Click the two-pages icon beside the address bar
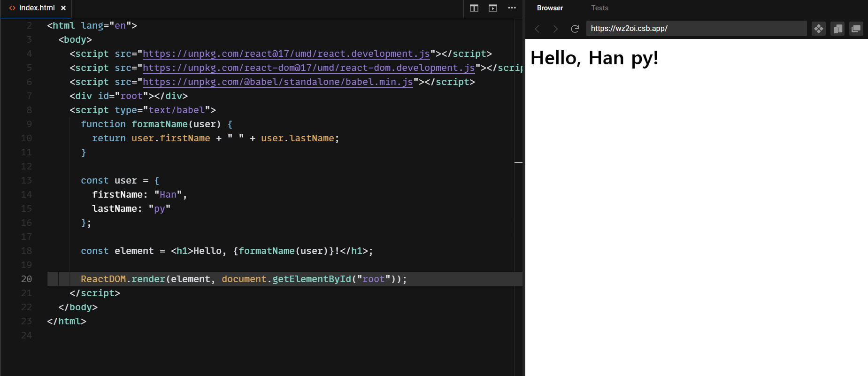 tap(837, 29)
